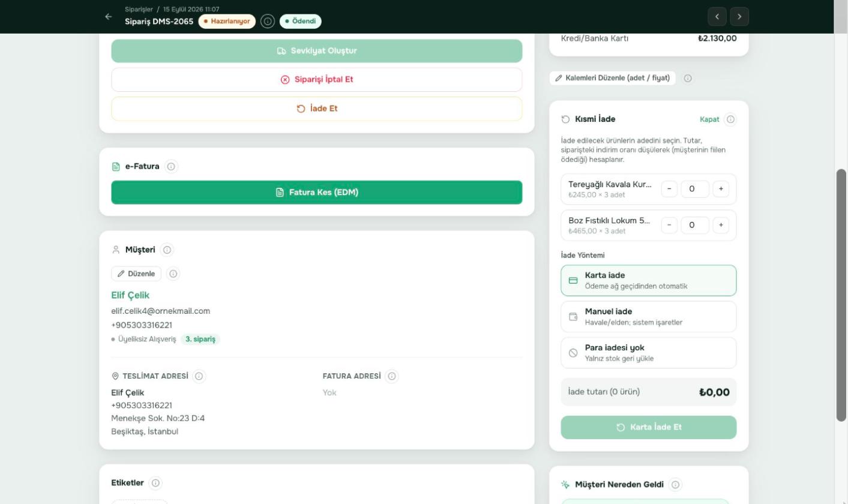Click Boz Fıstıklı Lokum quantity input
The height and width of the screenshot is (504, 848).
695,225
